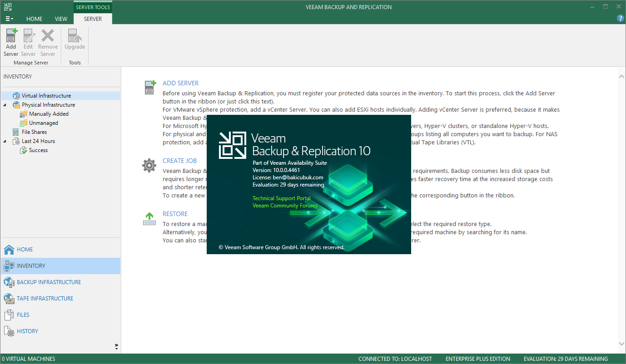Click the SERVER TOOLS contextual tab header
Screen dimensions: 626x364
[x=93, y=7]
